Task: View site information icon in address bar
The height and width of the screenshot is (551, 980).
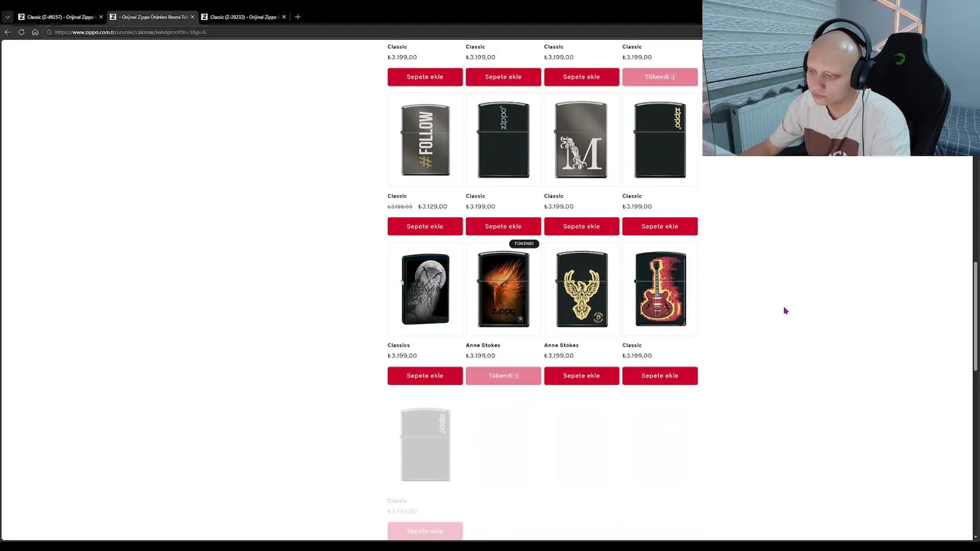Action: click(48, 32)
